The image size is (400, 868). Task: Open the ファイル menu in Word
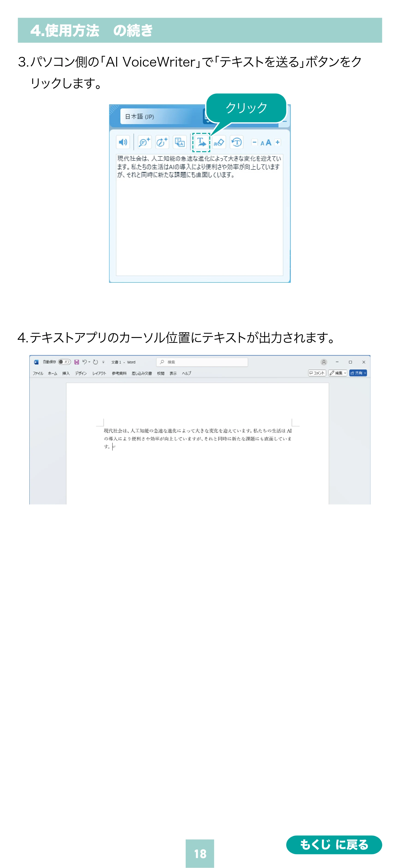point(38,373)
